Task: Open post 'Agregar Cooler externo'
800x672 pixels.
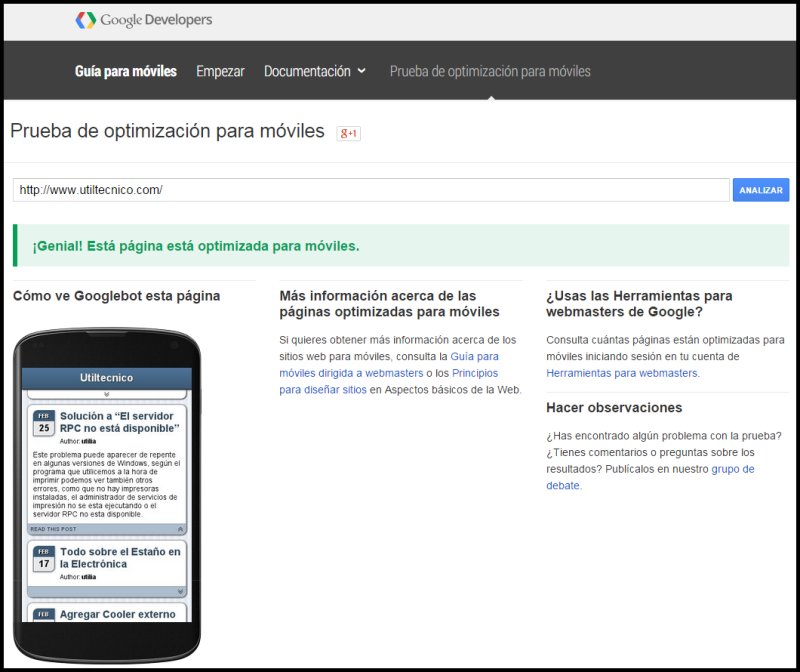Action: [117, 614]
